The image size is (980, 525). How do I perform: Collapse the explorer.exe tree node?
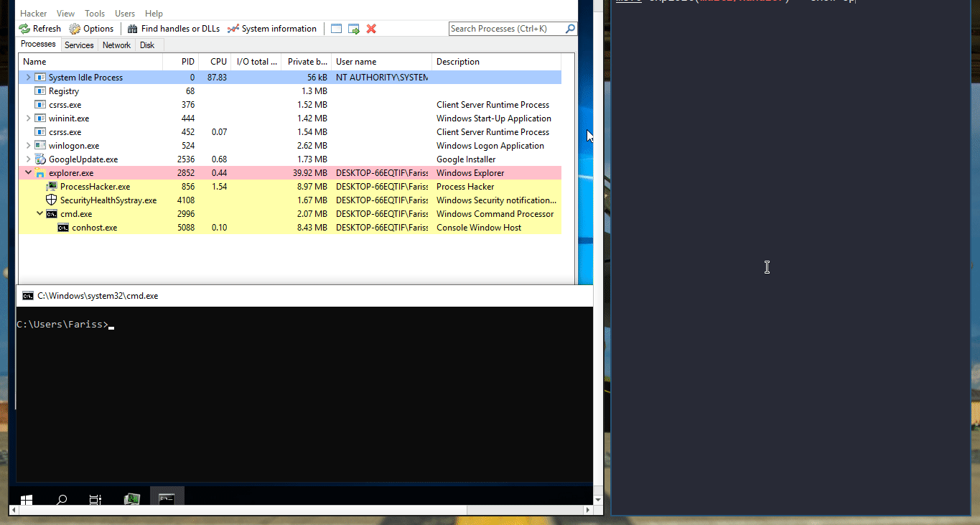(28, 173)
